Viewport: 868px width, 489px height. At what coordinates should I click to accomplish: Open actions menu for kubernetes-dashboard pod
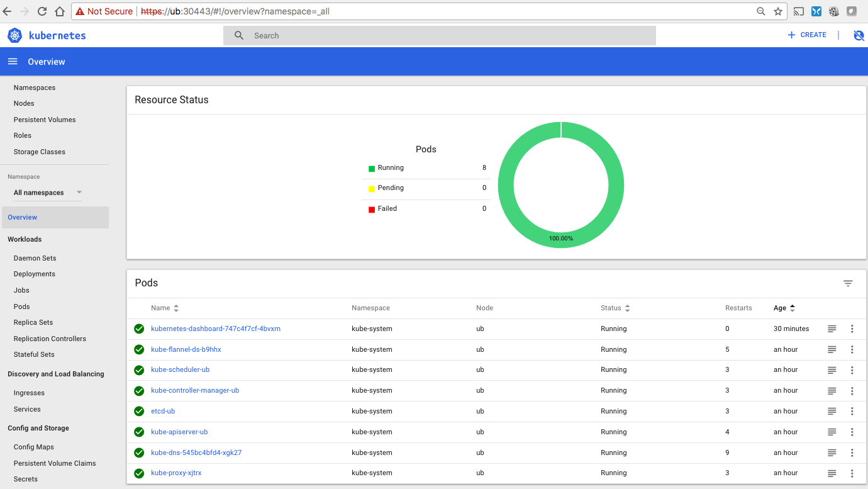click(x=852, y=329)
